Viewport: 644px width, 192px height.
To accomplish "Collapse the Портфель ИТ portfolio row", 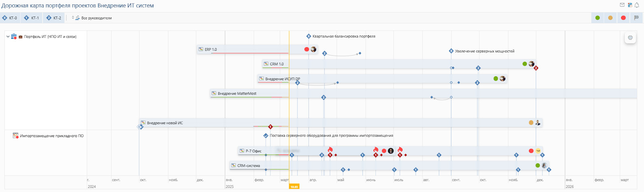I will [x=8, y=37].
